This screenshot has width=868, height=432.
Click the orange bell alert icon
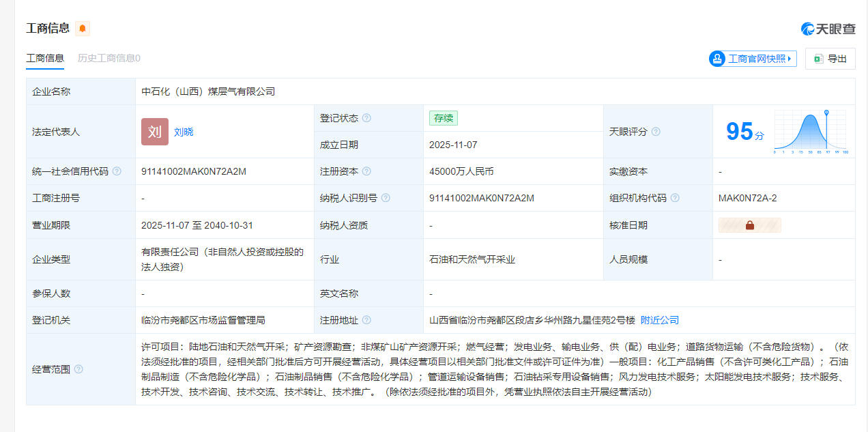pos(83,29)
